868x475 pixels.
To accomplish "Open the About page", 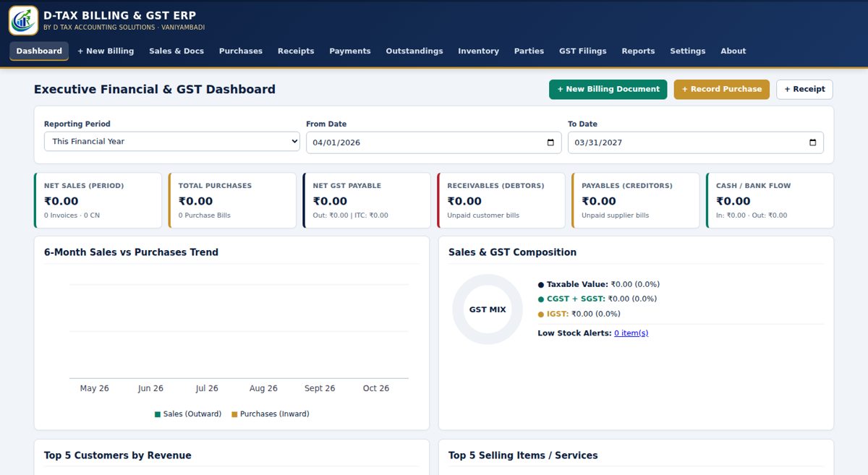I will (x=733, y=51).
